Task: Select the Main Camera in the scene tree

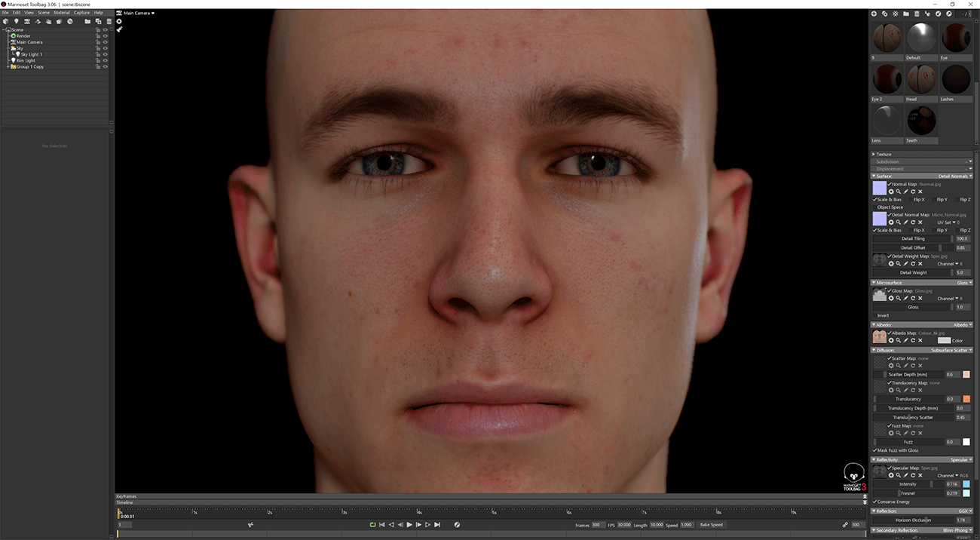Action: 29,42
